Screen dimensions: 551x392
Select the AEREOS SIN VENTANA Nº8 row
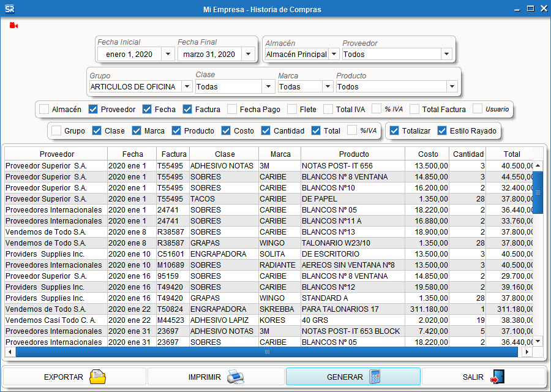[269, 265]
